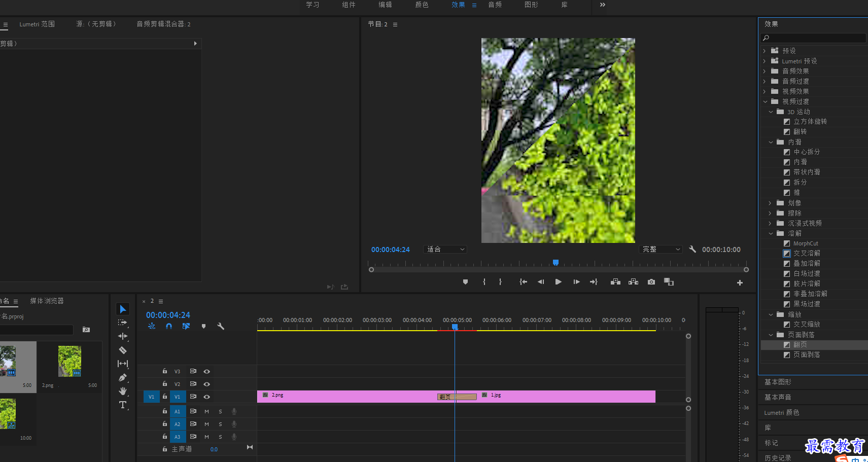Open program monitor settings wrench
868x462 pixels.
point(692,249)
